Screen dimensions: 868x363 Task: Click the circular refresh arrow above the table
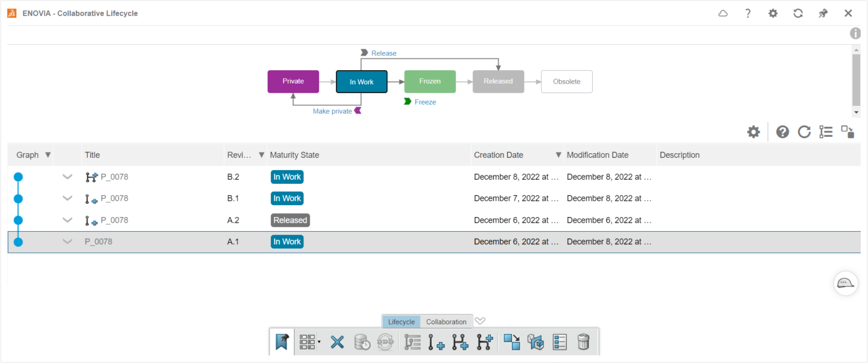[x=804, y=132]
